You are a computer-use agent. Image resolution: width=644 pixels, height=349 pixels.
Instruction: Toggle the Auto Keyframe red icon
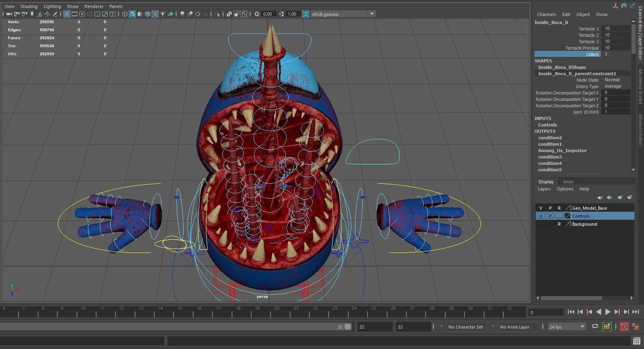tap(624, 327)
